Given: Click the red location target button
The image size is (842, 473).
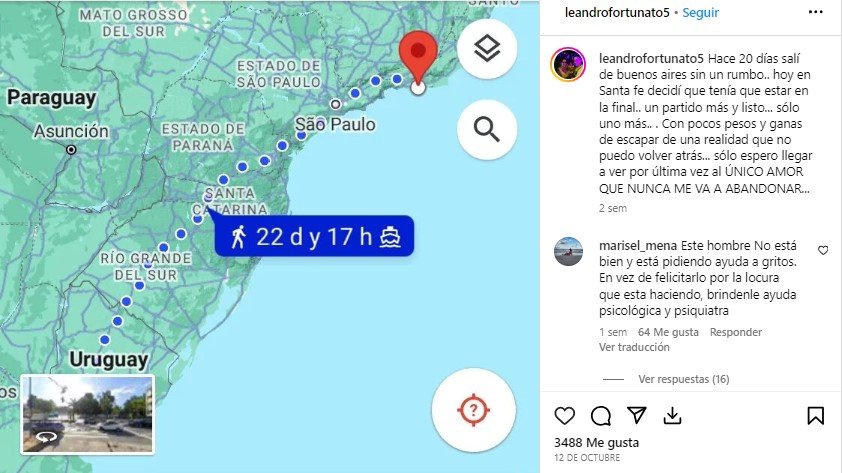Looking at the screenshot, I should 474,410.
